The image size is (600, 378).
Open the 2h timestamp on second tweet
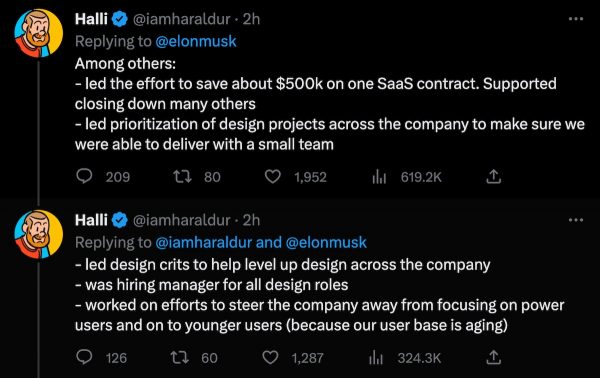(x=251, y=220)
